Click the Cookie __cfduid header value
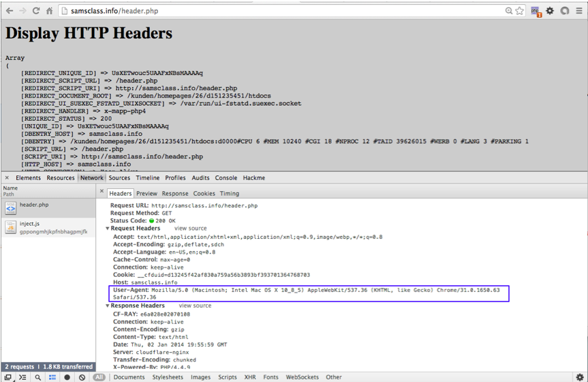 coord(224,275)
